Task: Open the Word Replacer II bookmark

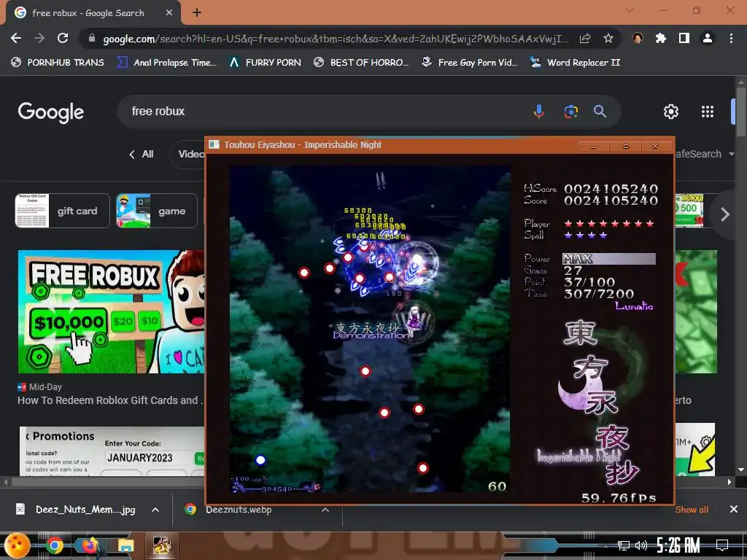Action: [x=576, y=63]
